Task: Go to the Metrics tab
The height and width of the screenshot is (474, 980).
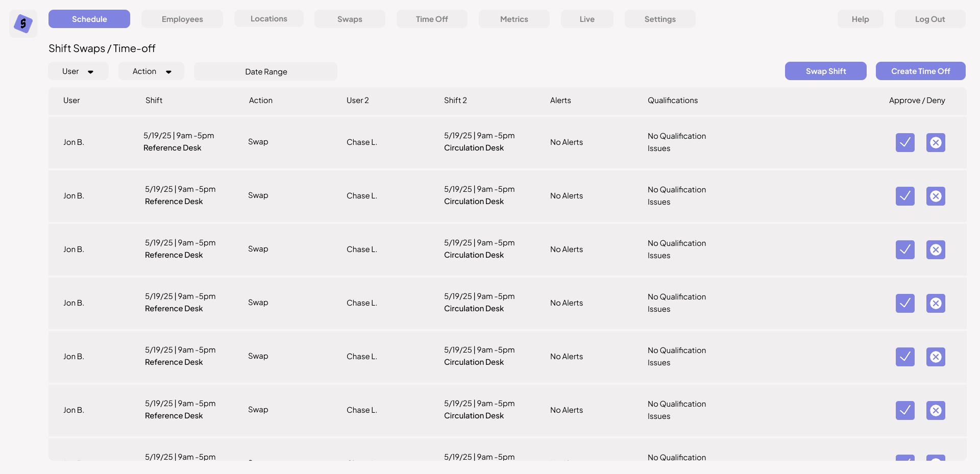Action: [x=513, y=19]
